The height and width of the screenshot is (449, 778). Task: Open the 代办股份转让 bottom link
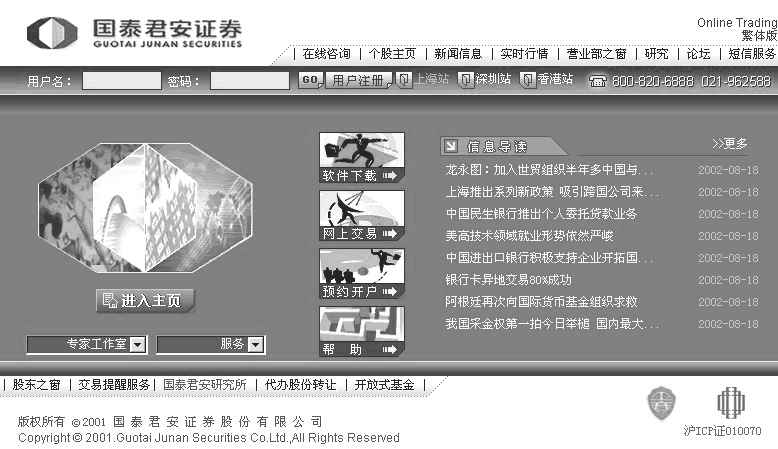300,385
